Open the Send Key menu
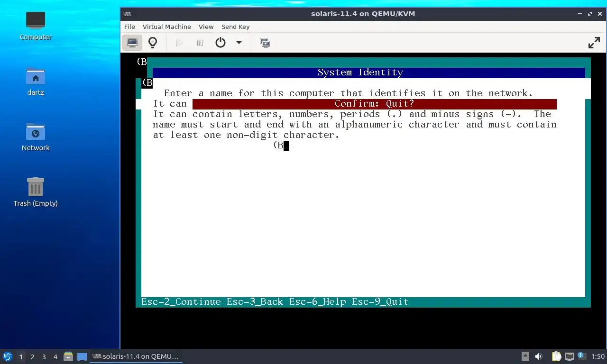Screen dimensions: 607x364 (x=235, y=27)
